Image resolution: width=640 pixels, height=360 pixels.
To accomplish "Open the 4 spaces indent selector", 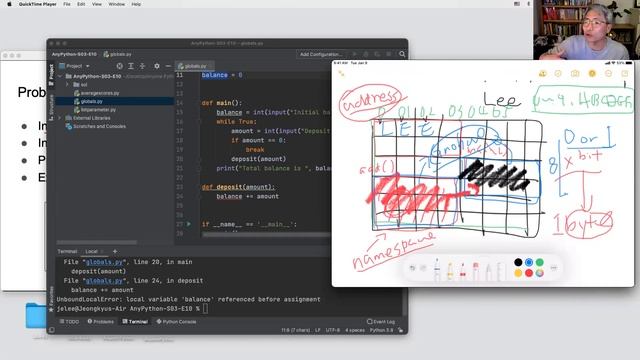I will 355,330.
